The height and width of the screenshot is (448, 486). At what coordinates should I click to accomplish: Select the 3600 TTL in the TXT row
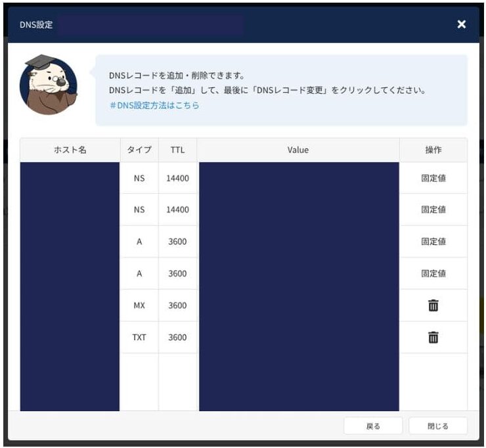(177, 338)
